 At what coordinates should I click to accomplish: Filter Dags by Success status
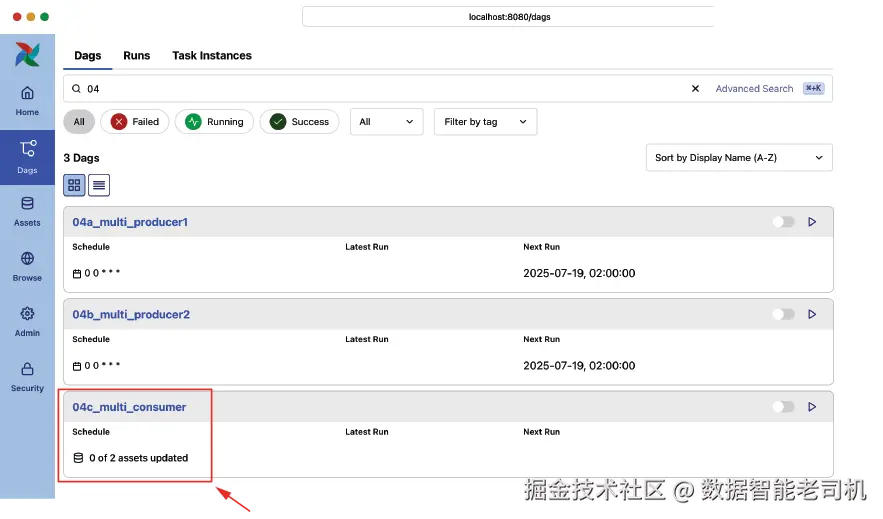click(299, 122)
